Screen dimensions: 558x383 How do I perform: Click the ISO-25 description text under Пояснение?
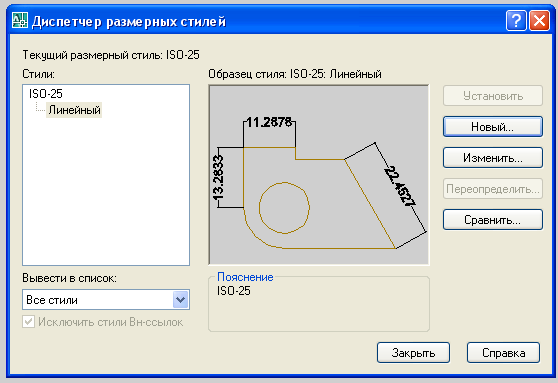click(234, 291)
